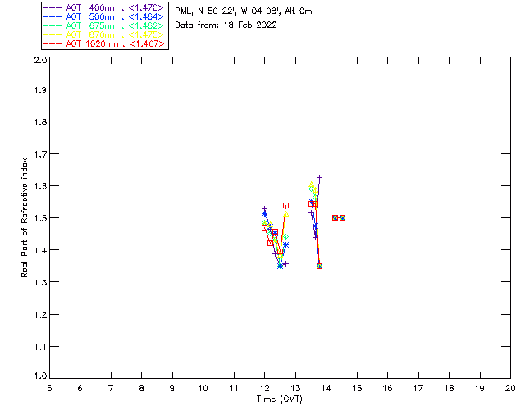This screenshot has height=420, width=525.
Task: Click the AOT 1020nm legend entry
Action: tap(103, 43)
